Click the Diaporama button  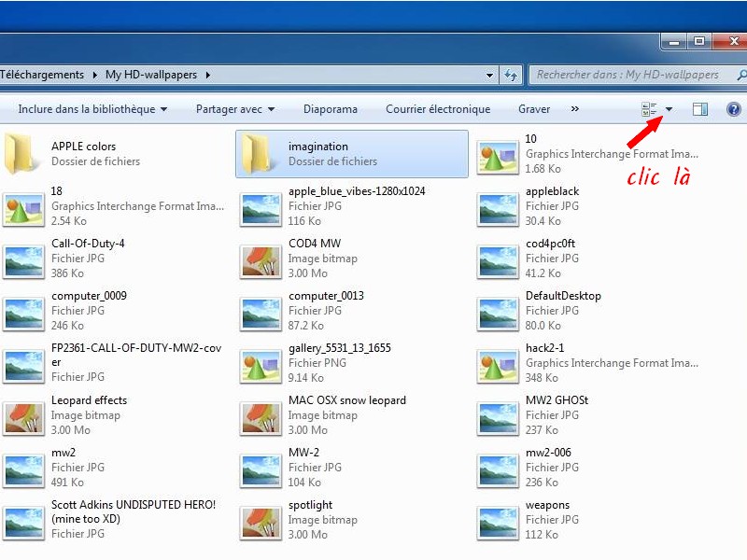pos(331,109)
